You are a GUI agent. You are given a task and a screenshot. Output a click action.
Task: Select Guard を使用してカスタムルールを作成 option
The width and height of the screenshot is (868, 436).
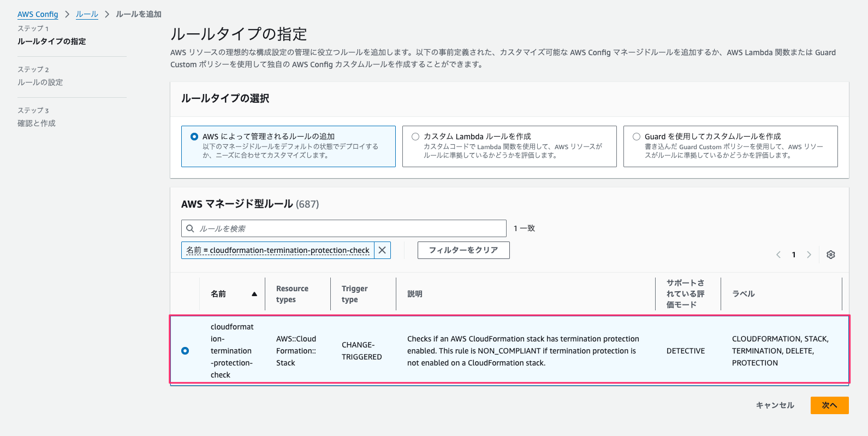(637, 137)
